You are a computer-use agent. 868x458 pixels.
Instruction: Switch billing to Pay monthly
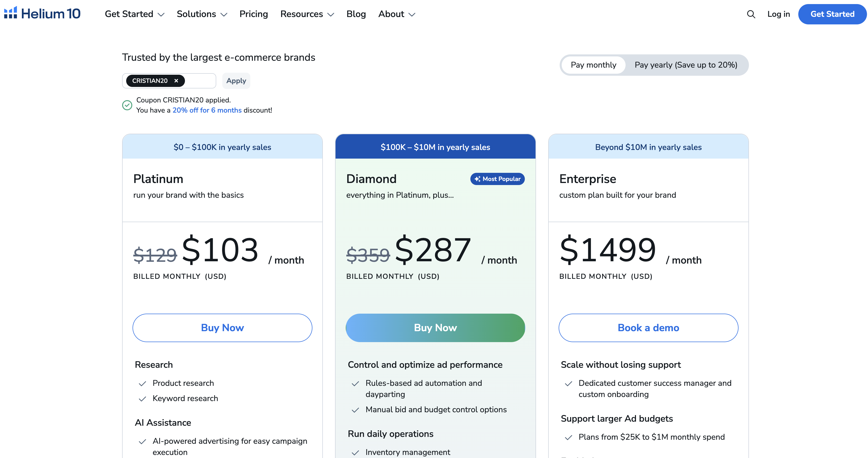click(x=594, y=65)
